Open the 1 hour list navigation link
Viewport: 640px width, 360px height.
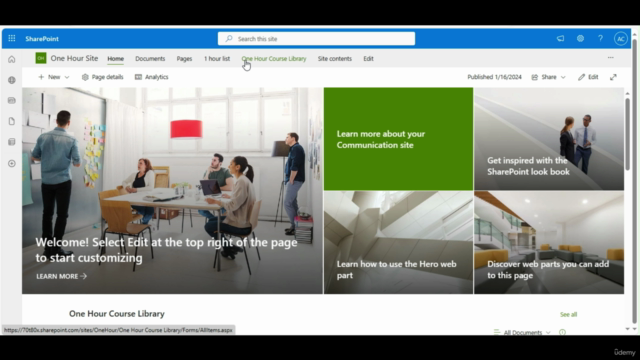tap(217, 59)
